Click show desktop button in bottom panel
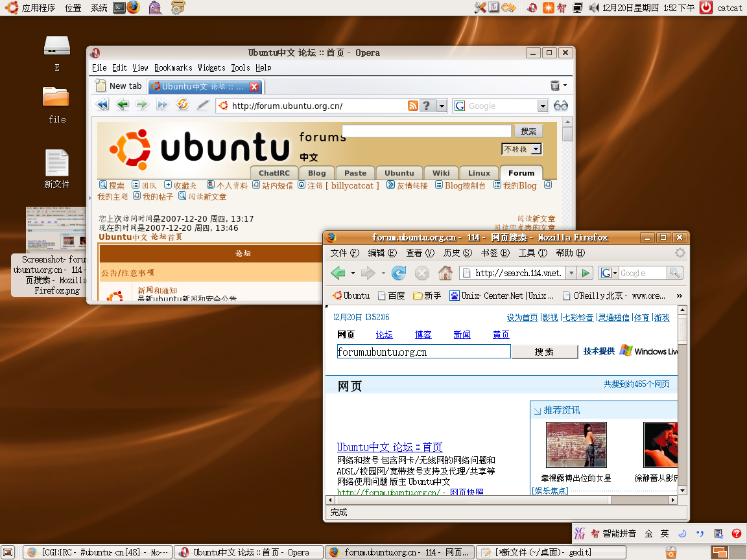This screenshot has height=560, width=747. pos(8,552)
